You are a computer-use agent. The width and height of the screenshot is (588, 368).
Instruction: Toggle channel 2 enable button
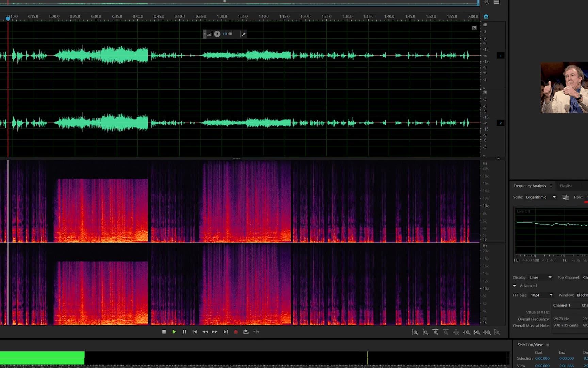(x=501, y=123)
